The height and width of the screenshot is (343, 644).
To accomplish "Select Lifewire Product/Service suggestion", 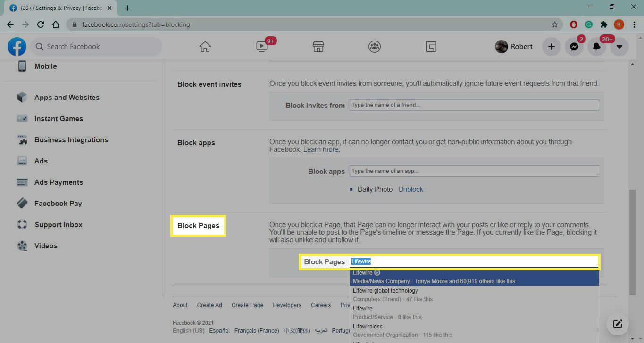I will tap(474, 313).
